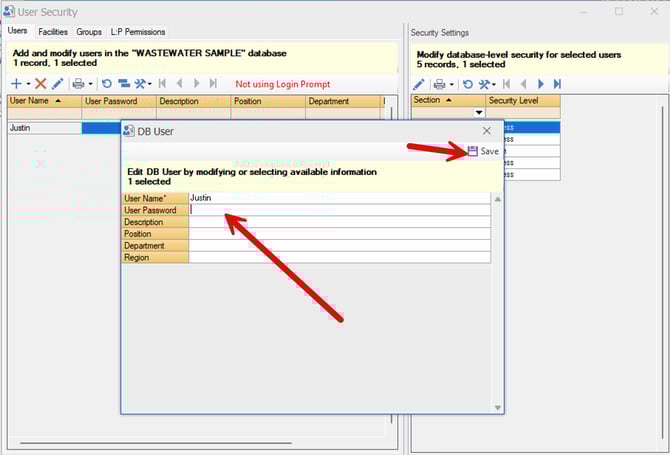Go to next security settings record
This screenshot has height=455, width=670.
[540, 84]
